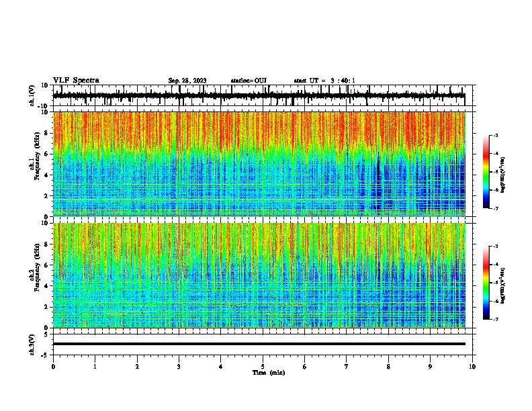Click the 'ch.3(V)' axis label
Image resolution: width=532 pixels, height=411 pixels.
pos(32,345)
